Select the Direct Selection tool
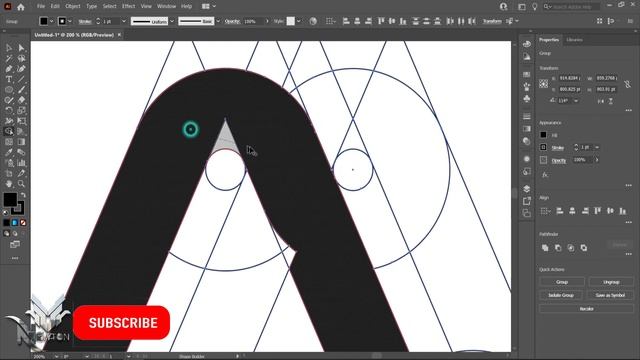Viewport: 640px width, 360px height. coord(21,48)
